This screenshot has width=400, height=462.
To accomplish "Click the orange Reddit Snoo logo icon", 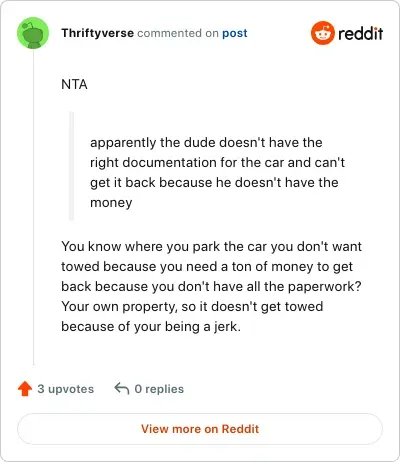I will [322, 33].
